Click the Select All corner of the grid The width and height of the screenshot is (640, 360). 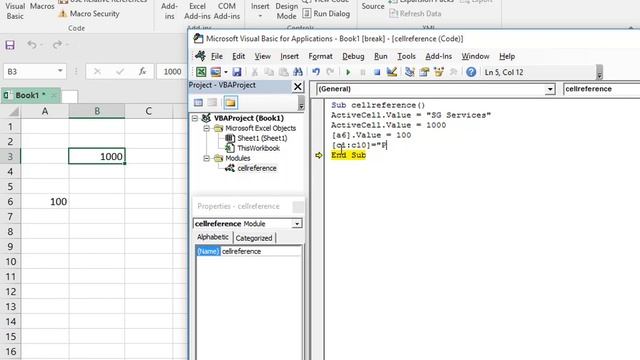(11, 111)
